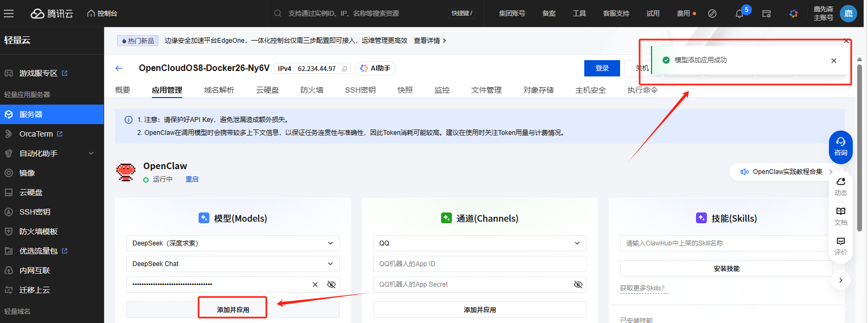Click 添加并应用 under Channels
The height and width of the screenshot is (323, 868).
pos(480,309)
